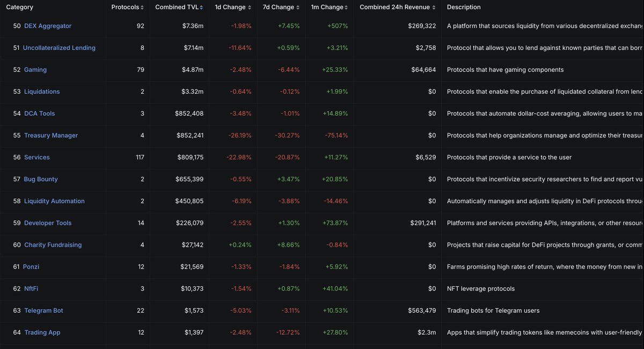Select the -11.64% 1d change cell
The image size is (644, 349).
[240, 48]
